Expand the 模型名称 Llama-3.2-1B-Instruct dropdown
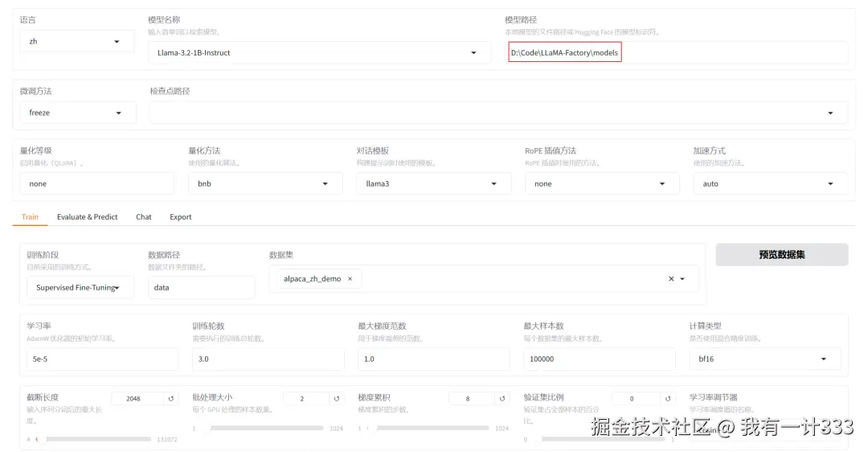Screen dimensions: 868x452 point(319,52)
